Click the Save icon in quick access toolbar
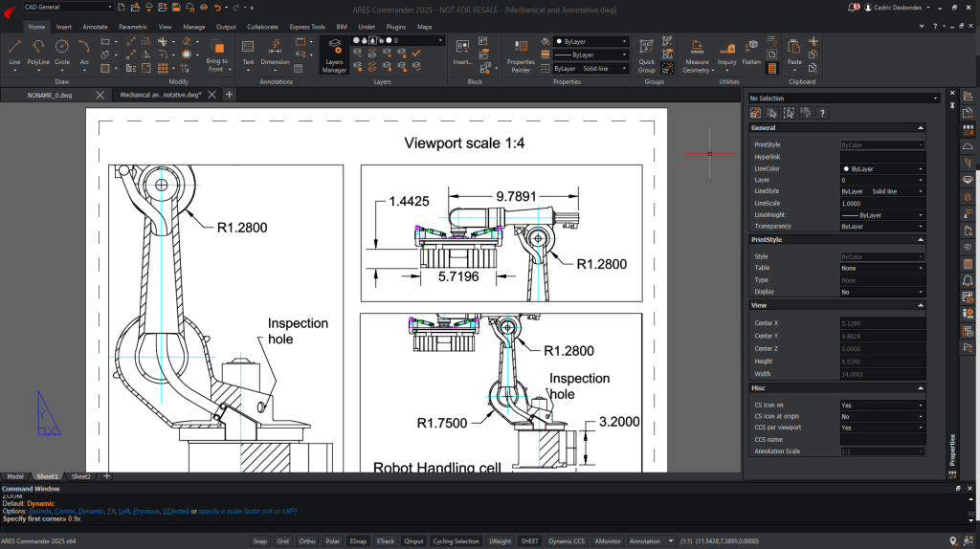The image size is (980, 549). coord(176,8)
